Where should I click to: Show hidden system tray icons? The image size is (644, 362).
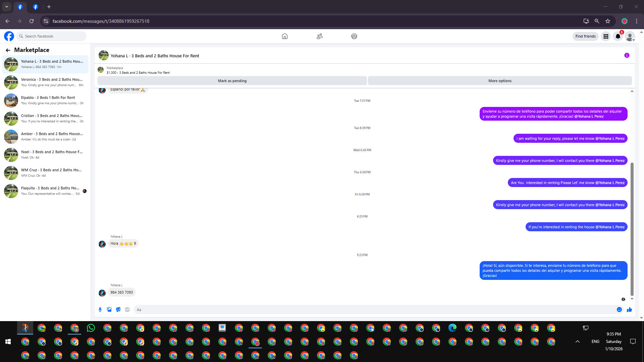click(x=577, y=342)
